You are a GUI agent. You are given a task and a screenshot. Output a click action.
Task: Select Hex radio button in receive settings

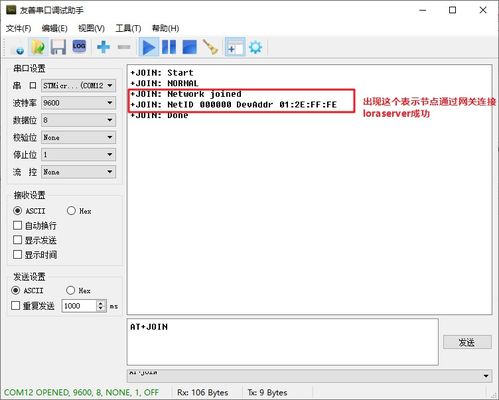click(x=71, y=211)
